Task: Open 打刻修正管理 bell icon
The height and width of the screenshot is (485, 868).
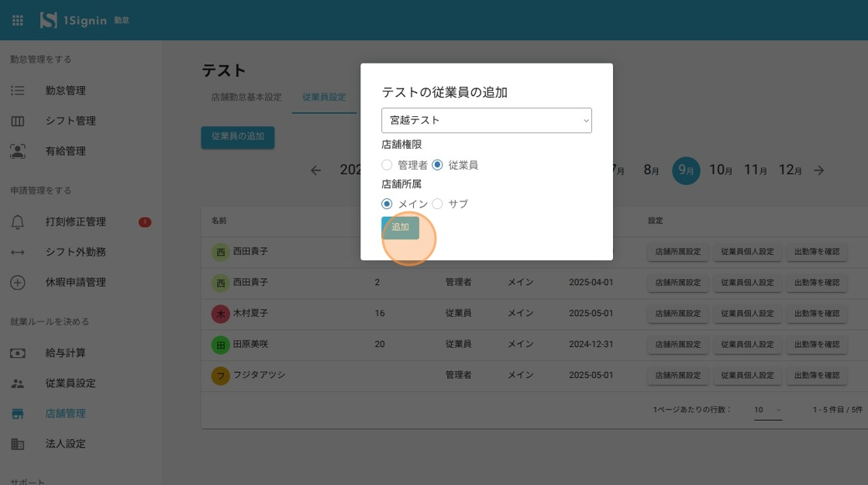Action: (18, 222)
